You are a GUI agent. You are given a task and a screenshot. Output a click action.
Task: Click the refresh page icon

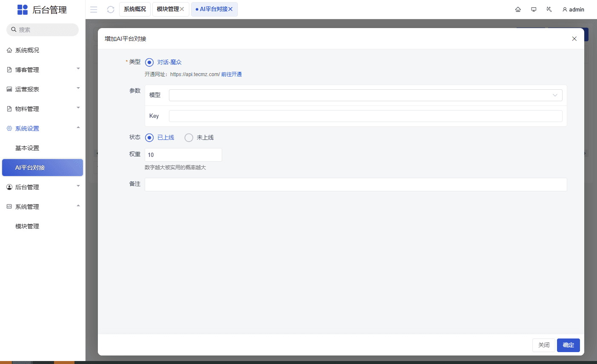tap(111, 9)
